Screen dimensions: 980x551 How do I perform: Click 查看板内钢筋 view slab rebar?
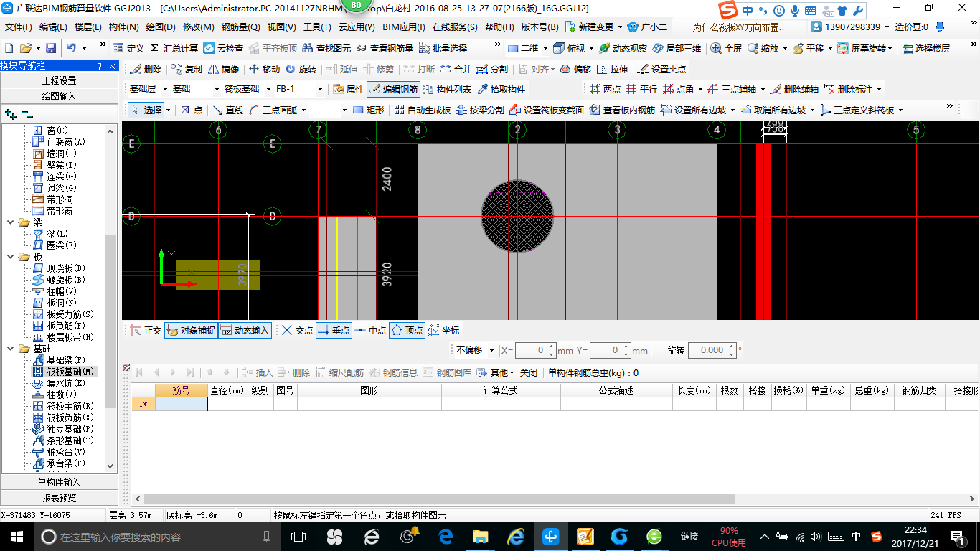coord(622,110)
